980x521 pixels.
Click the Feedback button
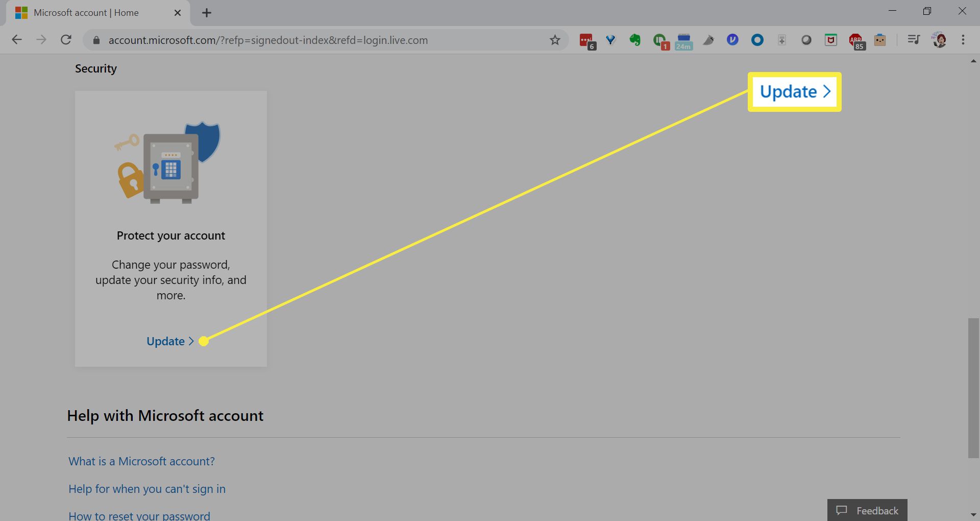[867, 510]
